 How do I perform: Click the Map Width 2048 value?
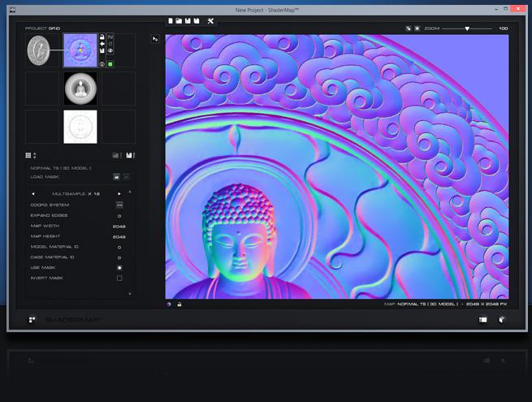point(119,227)
